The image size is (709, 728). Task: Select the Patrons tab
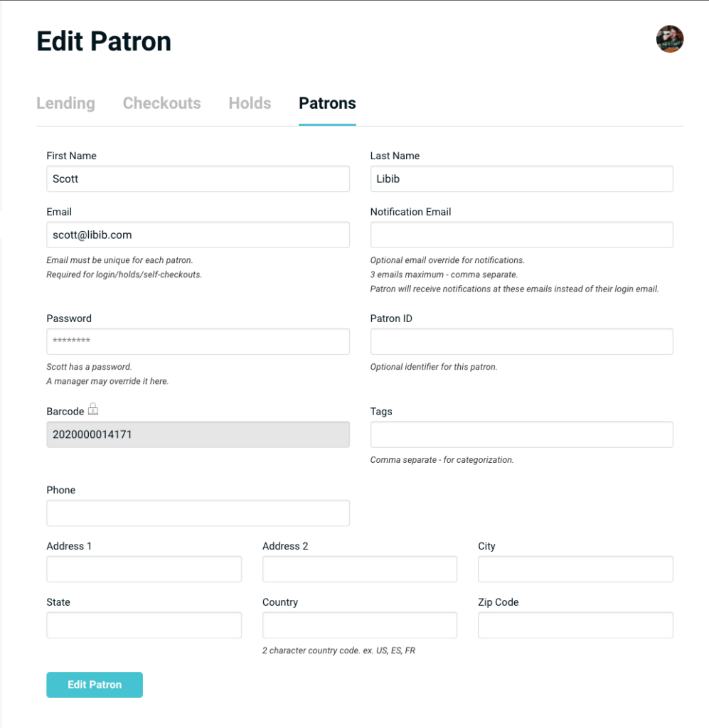coord(327,103)
